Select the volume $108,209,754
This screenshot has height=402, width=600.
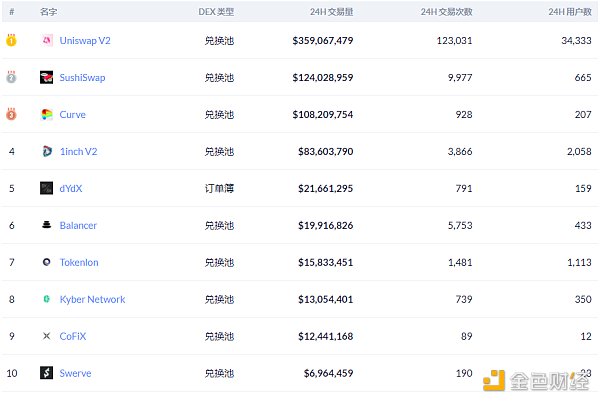click(x=323, y=114)
